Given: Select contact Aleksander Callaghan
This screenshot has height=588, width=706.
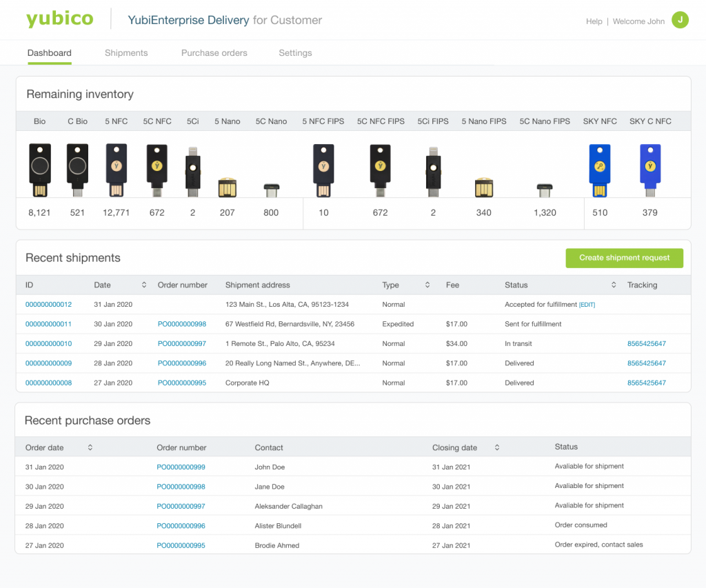Looking at the screenshot, I should 289,506.
